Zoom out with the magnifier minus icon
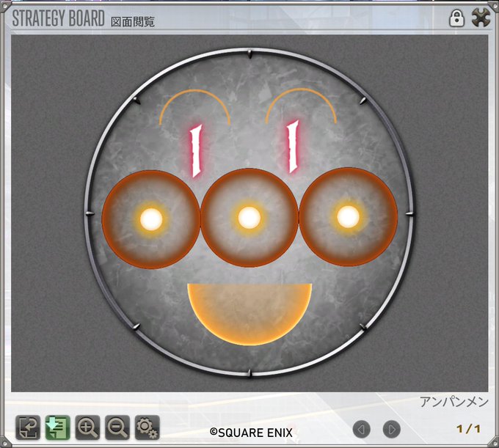This screenshot has width=499, height=448. click(117, 427)
